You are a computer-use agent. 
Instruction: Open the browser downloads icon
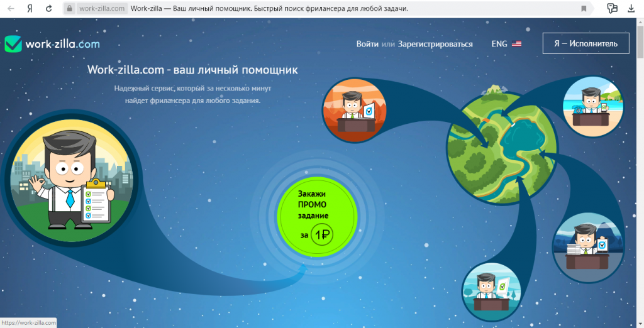(x=631, y=9)
